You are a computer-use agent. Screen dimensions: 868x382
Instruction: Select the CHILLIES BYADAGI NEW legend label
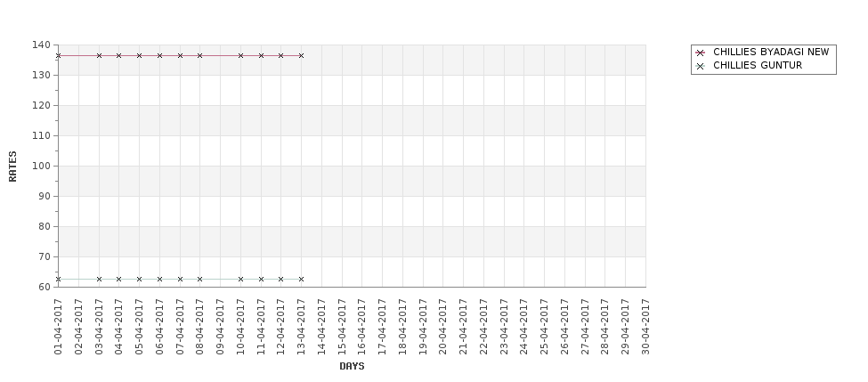[x=770, y=53]
